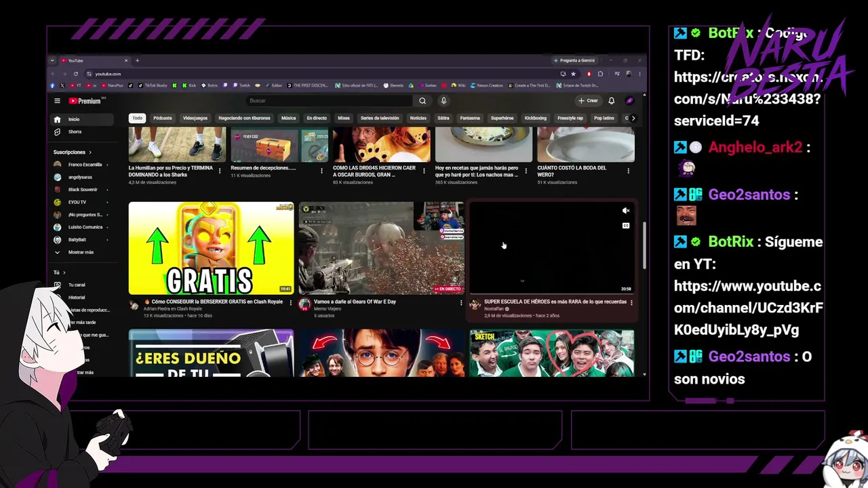This screenshot has width=868, height=488.
Task: Bookmark this page with the star
Action: point(573,74)
